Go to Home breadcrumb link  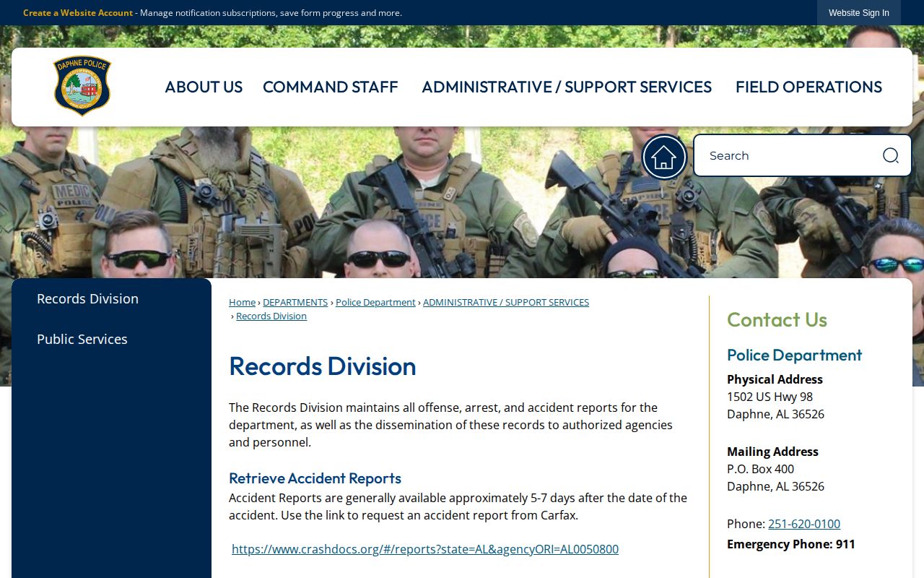[242, 302]
